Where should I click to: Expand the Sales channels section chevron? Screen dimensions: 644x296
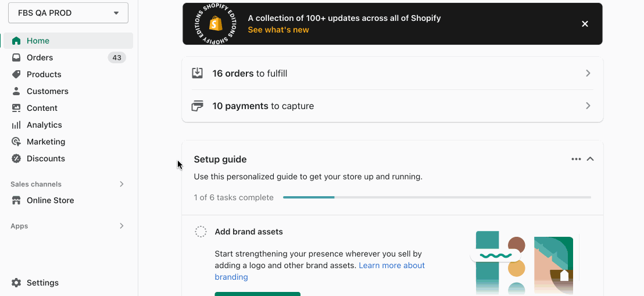(x=121, y=184)
